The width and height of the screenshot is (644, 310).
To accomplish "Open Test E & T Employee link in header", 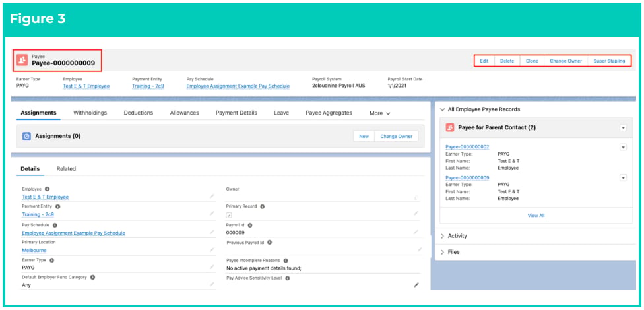I will 86,86.
